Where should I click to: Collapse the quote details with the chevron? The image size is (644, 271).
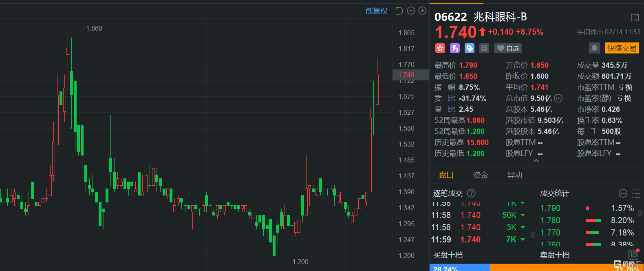[x=536, y=161]
